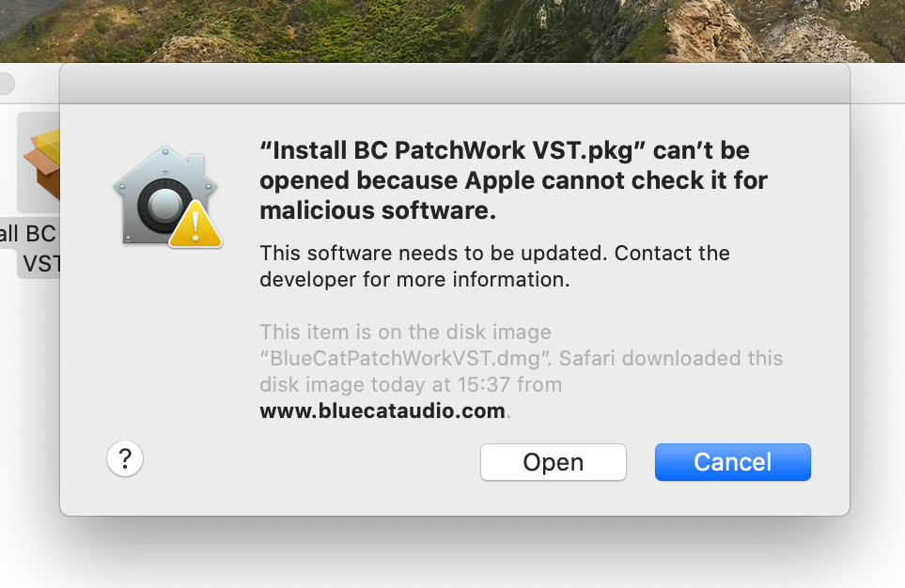
Task: Click 'This item is on the disk image' text
Action: 405,333
